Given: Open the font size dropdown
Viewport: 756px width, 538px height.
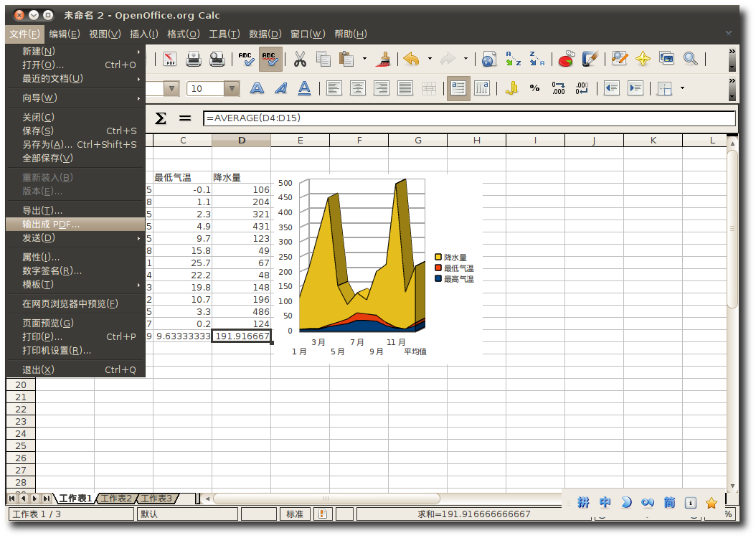Looking at the screenshot, I should coord(231,89).
